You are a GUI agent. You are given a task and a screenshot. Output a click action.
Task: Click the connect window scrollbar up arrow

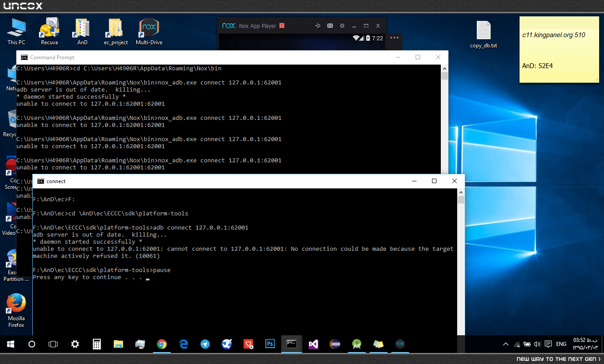click(461, 192)
